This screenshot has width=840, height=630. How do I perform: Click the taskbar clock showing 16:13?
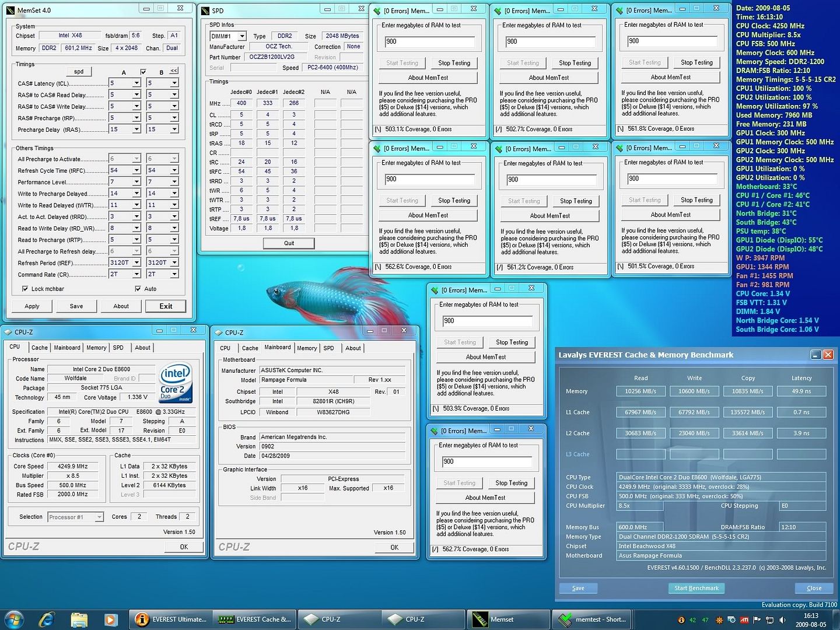pos(811,615)
